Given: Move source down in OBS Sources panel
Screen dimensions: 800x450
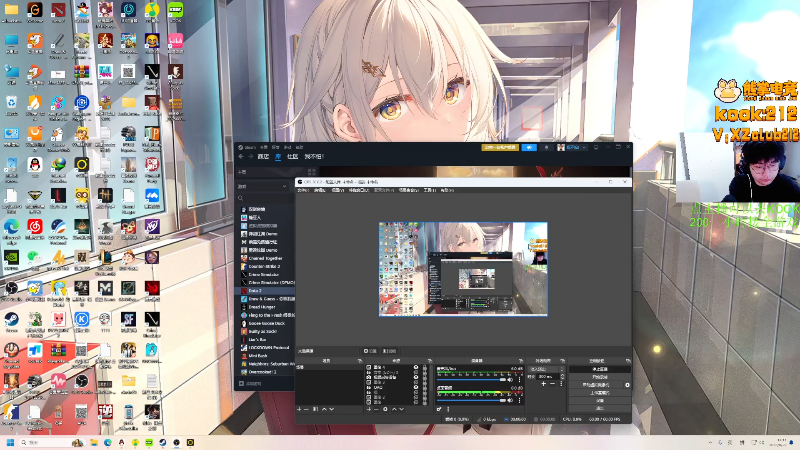Looking at the screenshot, I should tap(402, 409).
